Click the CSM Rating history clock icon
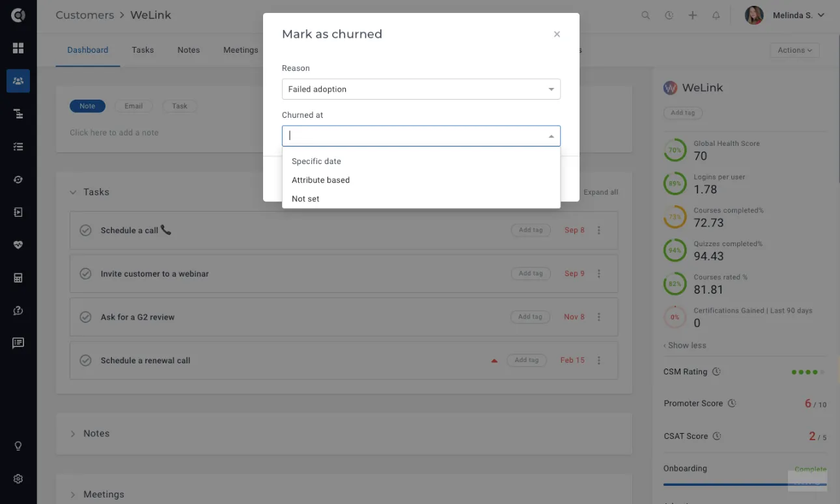Image resolution: width=840 pixels, height=504 pixels. click(716, 372)
